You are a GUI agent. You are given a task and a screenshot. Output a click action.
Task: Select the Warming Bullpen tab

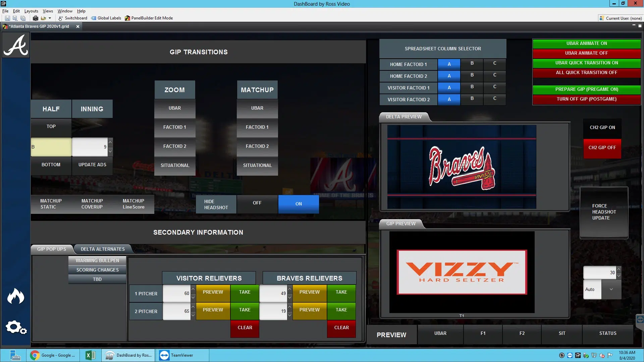click(97, 260)
